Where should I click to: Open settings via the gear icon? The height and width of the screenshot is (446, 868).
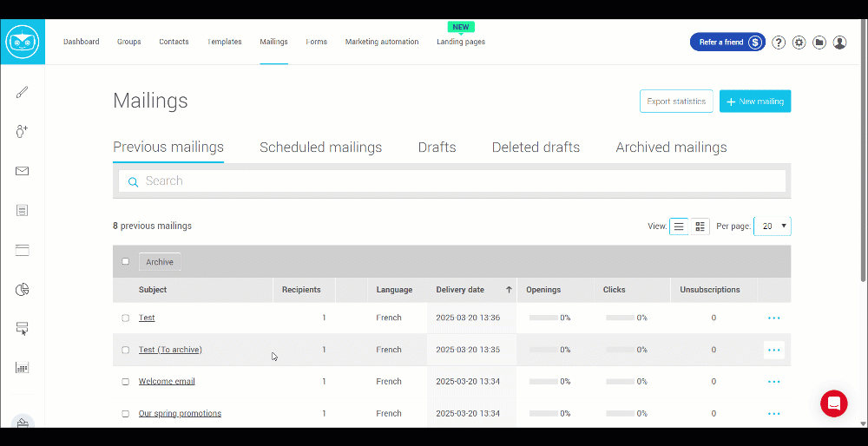[799, 43]
